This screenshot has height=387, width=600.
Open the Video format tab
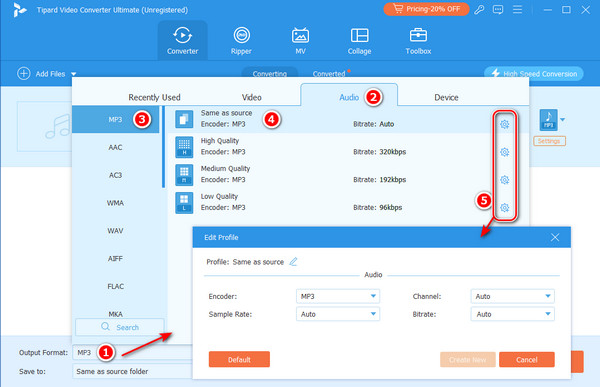point(251,97)
